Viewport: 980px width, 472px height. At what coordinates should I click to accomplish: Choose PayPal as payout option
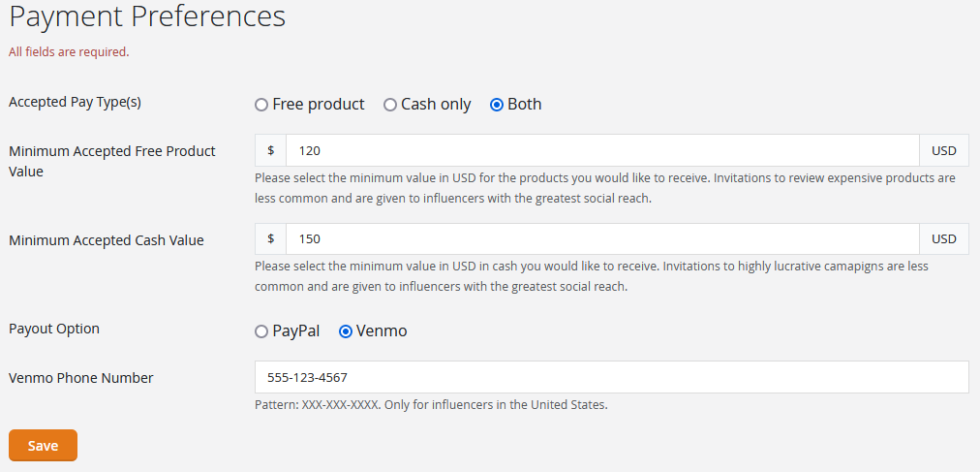261,331
